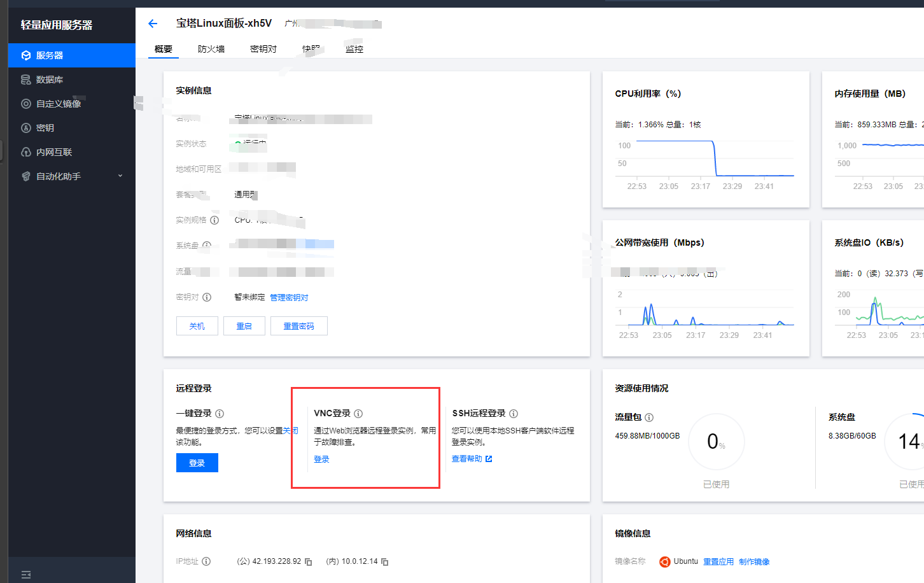Click the 内存使用量 (MB) chart heading

point(870,94)
